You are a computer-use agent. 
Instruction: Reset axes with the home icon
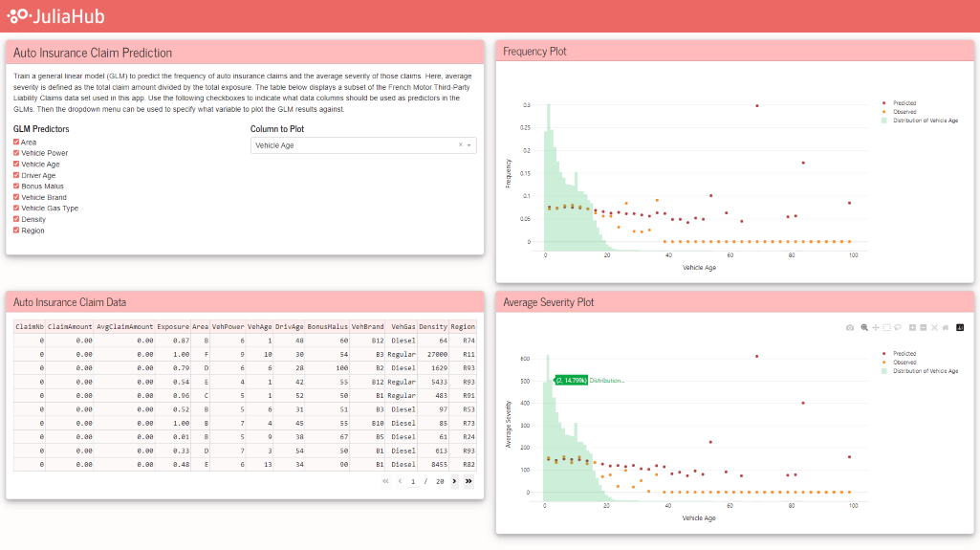[x=946, y=327]
